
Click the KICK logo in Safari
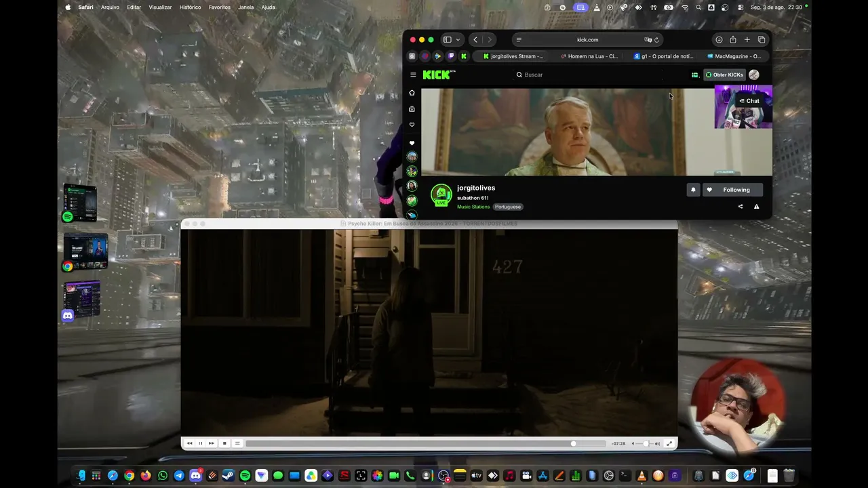(x=439, y=75)
